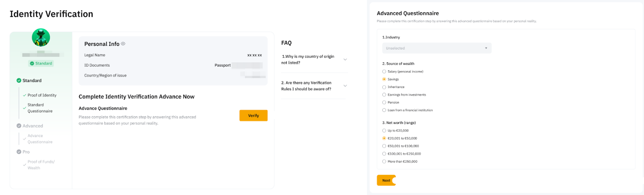Viewport: 644px width, 195px height.
Task: Open Proof of Funds/Wealth sidebar item
Action: 41,165
